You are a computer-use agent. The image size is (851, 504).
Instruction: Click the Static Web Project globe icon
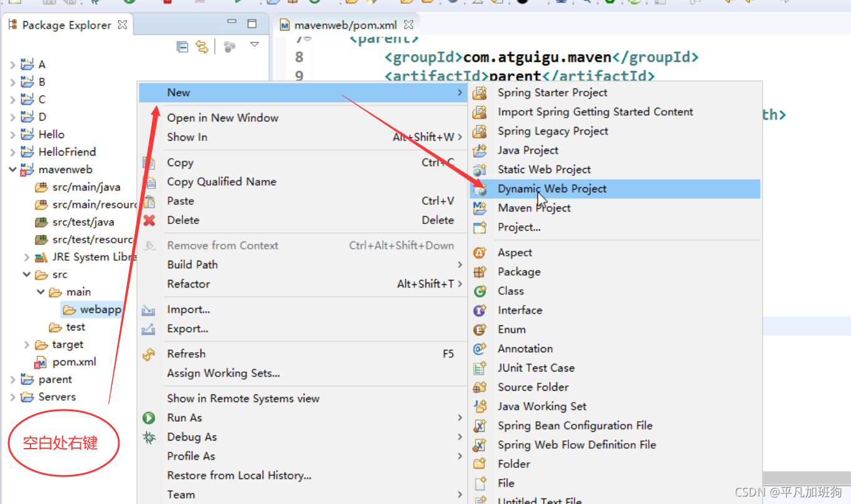(479, 170)
